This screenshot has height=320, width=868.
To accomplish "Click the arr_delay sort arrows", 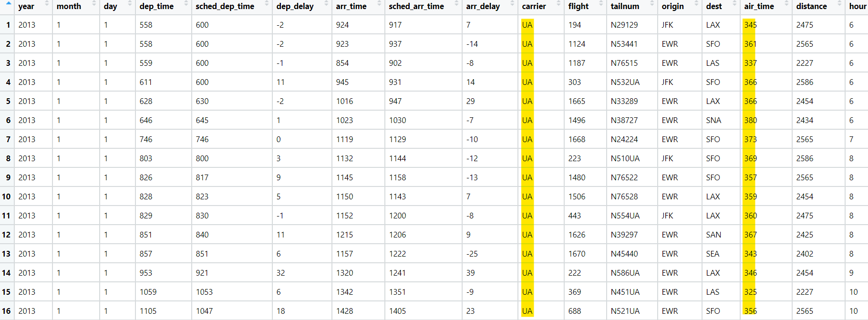I will click(512, 3).
